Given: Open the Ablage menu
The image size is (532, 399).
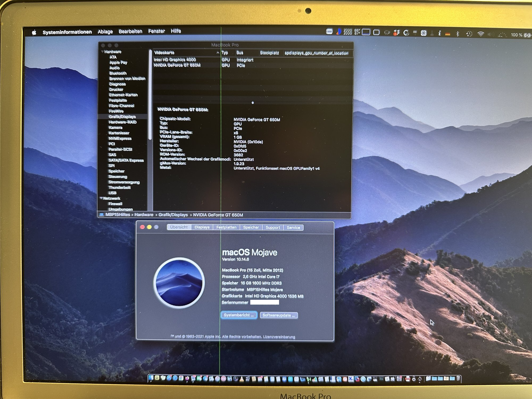Looking at the screenshot, I should pos(105,32).
